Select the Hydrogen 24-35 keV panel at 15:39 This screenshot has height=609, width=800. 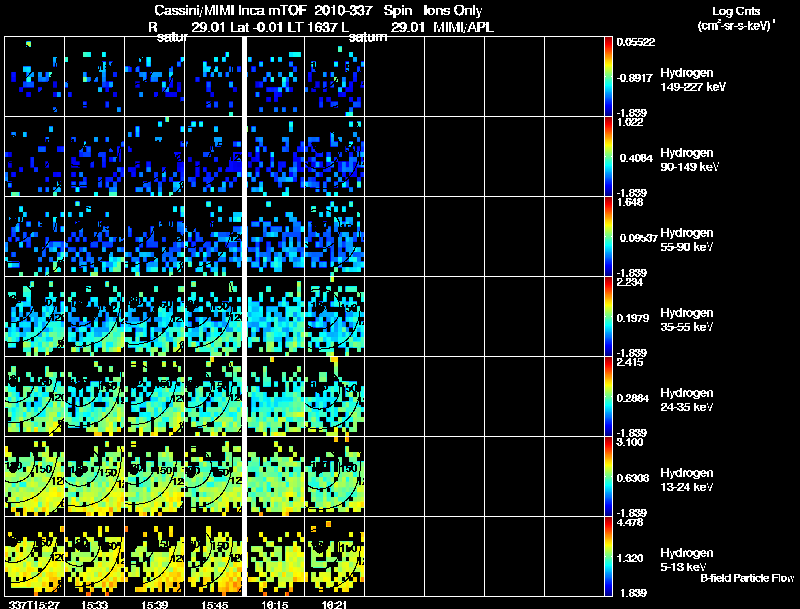[155, 396]
